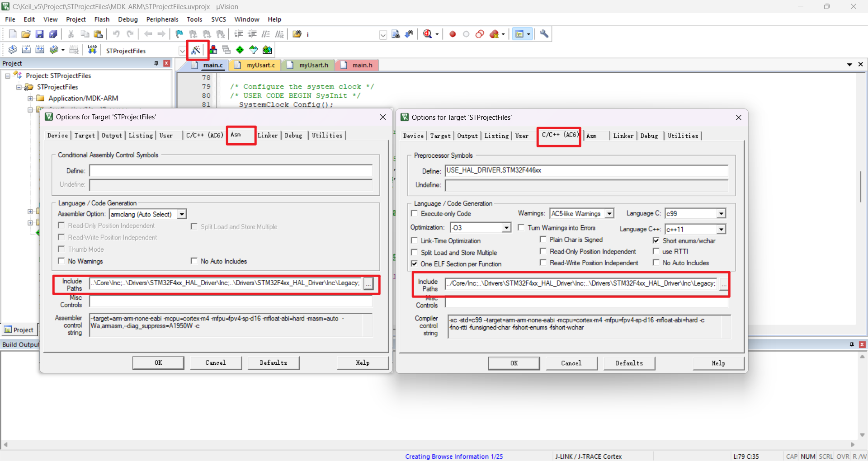Open Warnings level dropdown
The width and height of the screenshot is (868, 461).
(609, 213)
